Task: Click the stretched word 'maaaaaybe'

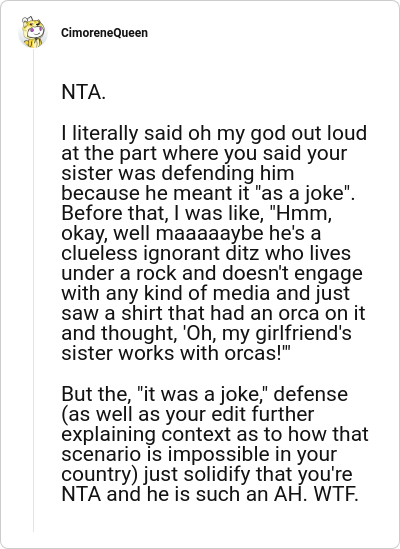Action: coord(209,234)
